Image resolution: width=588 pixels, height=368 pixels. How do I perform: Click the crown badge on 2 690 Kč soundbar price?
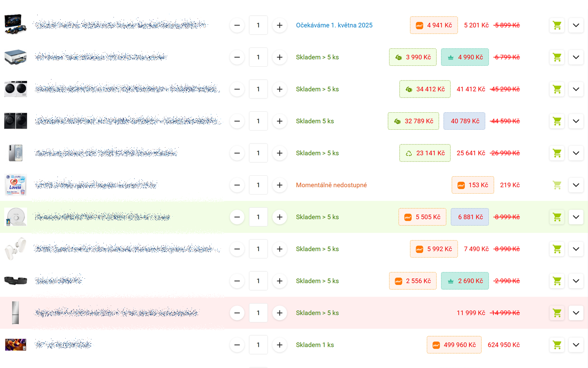pos(464,281)
